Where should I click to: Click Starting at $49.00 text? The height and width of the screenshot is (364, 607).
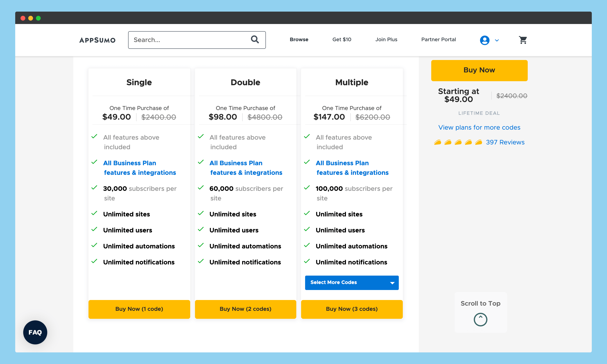click(458, 95)
